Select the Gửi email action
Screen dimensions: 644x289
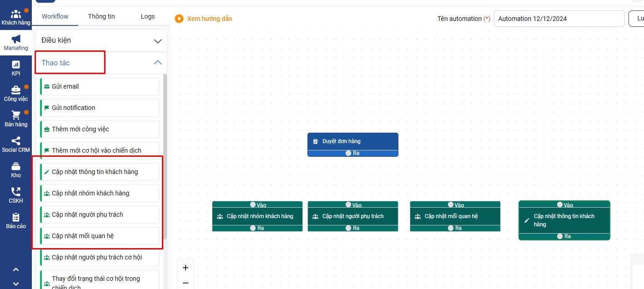click(100, 86)
